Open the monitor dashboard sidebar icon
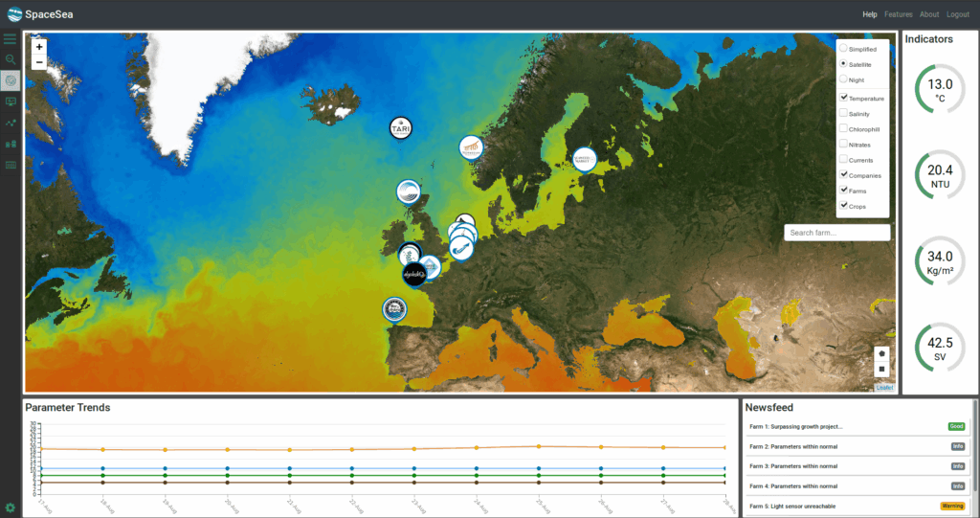 tap(11, 101)
